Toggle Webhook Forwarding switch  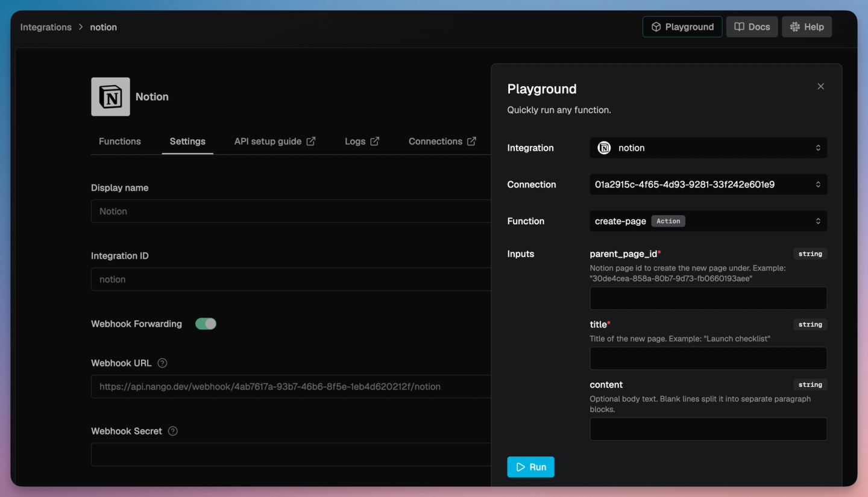pyautogui.click(x=206, y=324)
